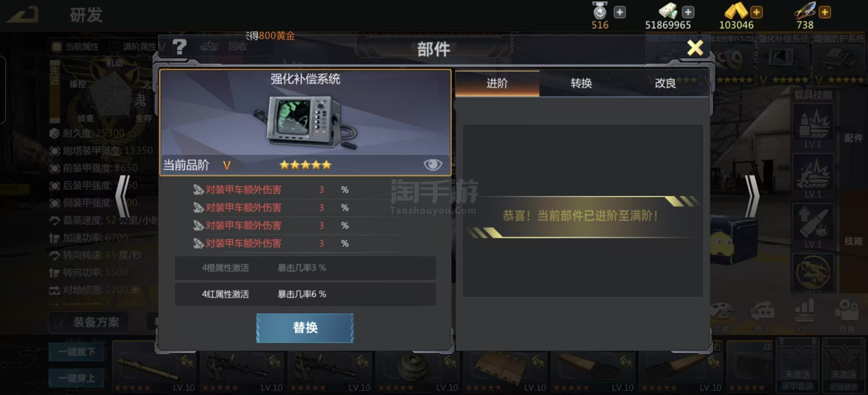Toggle the eye icon beside the star rating
This screenshot has width=868, height=395.
click(x=433, y=165)
